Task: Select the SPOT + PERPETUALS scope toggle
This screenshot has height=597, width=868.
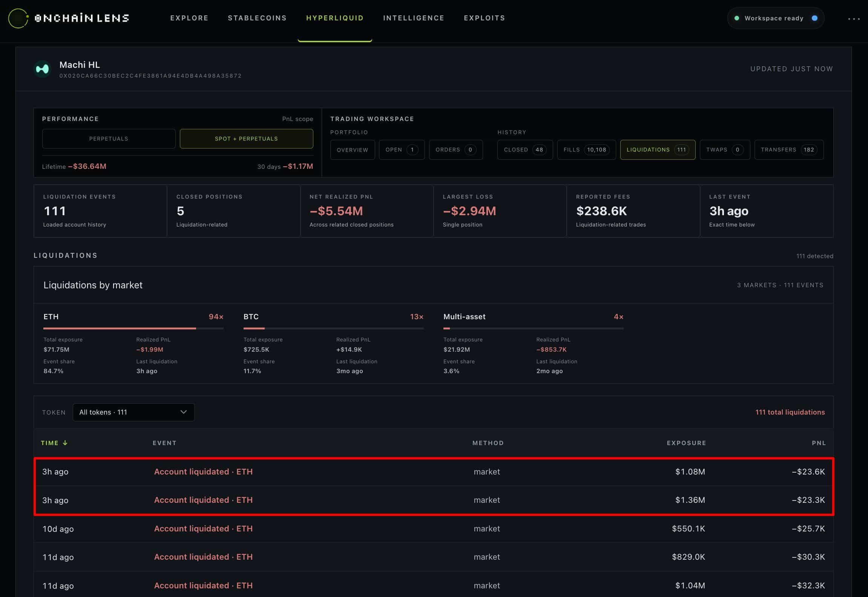Action: point(246,139)
